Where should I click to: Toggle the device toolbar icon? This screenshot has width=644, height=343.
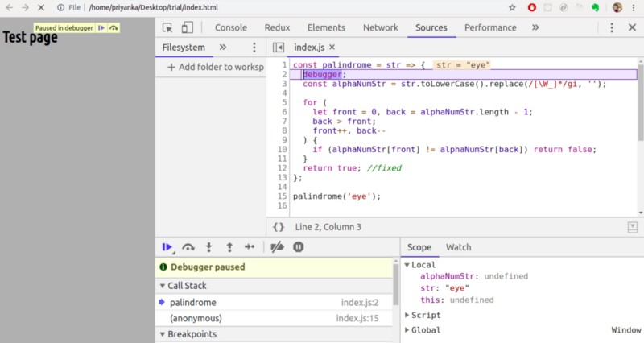(186, 27)
